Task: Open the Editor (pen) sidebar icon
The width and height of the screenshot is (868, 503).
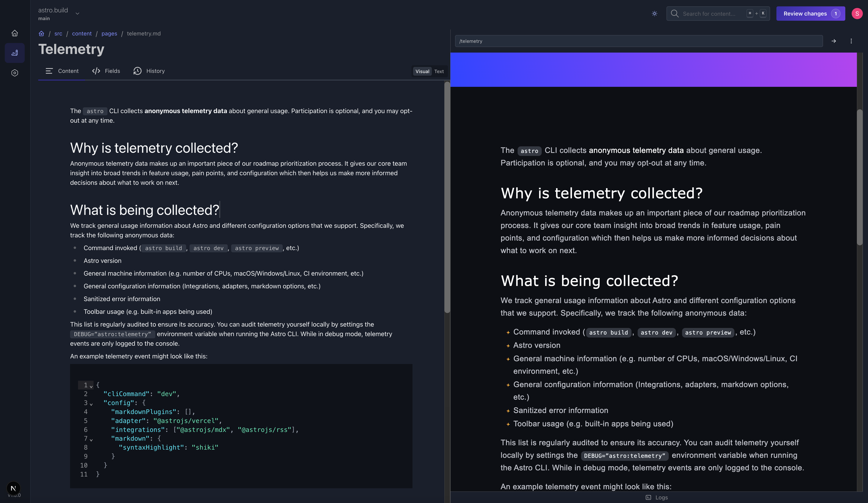Action: point(15,53)
